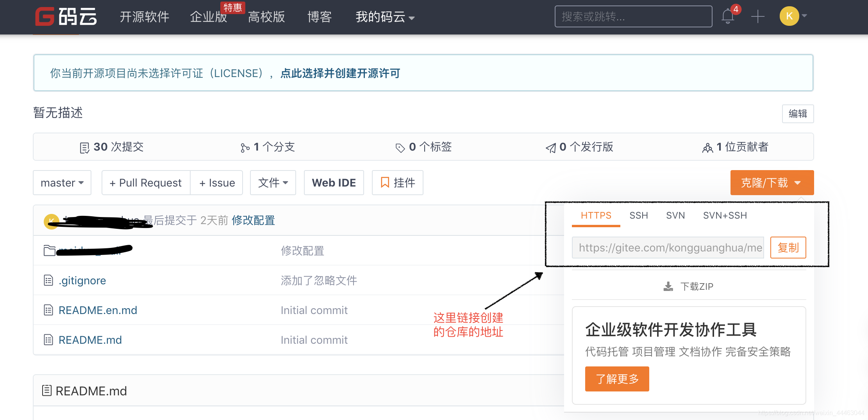Click the 添加了忽略文件 commit message
The width and height of the screenshot is (868, 420).
tap(319, 280)
